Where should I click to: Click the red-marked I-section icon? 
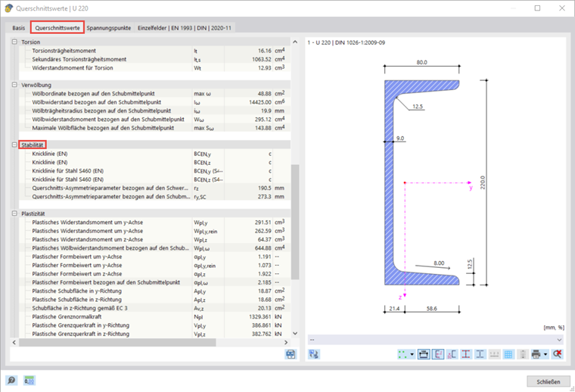click(466, 354)
